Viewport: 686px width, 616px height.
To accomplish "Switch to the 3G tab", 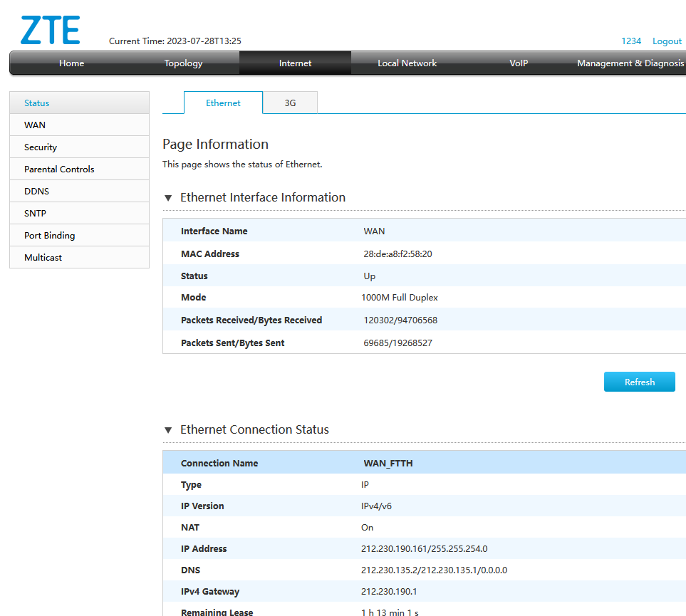I will click(x=290, y=103).
